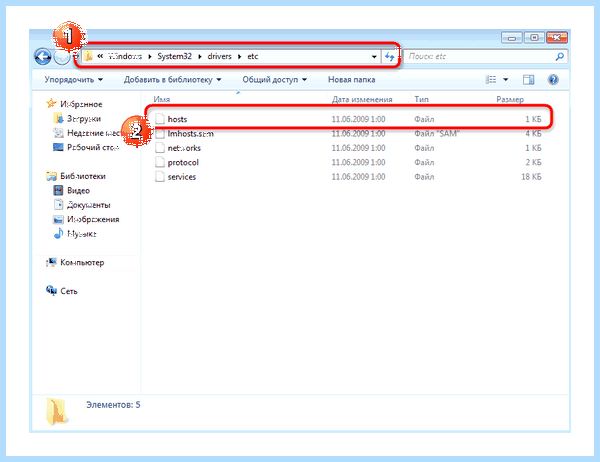Select the services file name
Viewport: 600px width, 462px height.
(x=182, y=177)
